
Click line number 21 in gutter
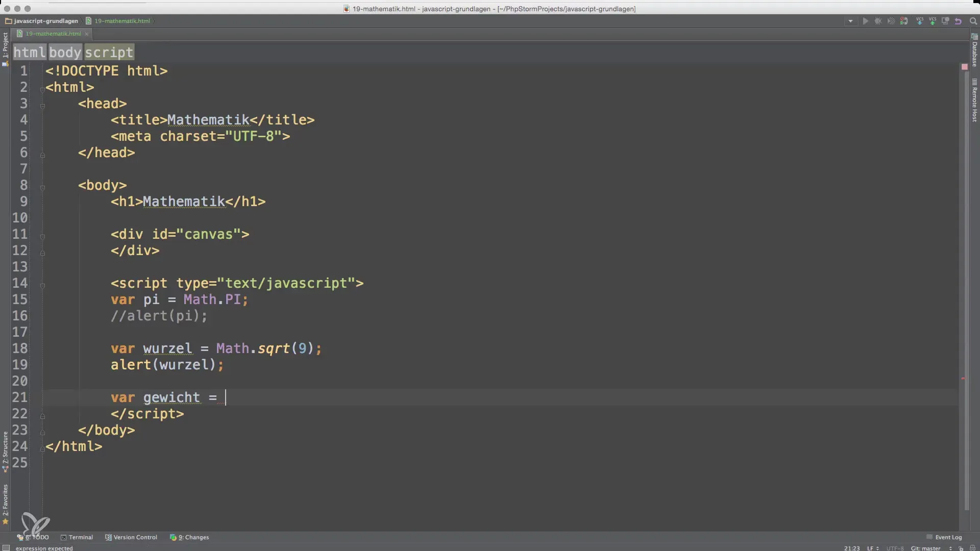pos(20,397)
